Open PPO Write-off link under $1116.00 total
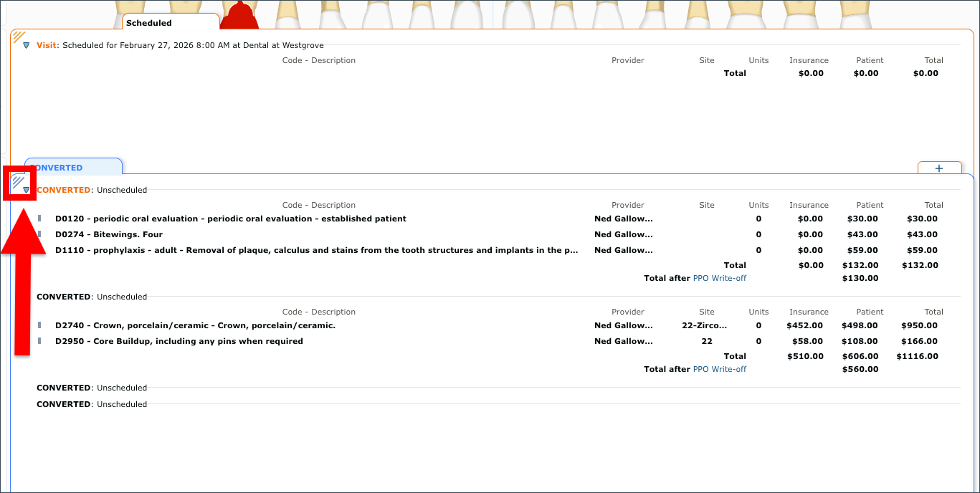This screenshot has width=980, height=493. [720, 369]
